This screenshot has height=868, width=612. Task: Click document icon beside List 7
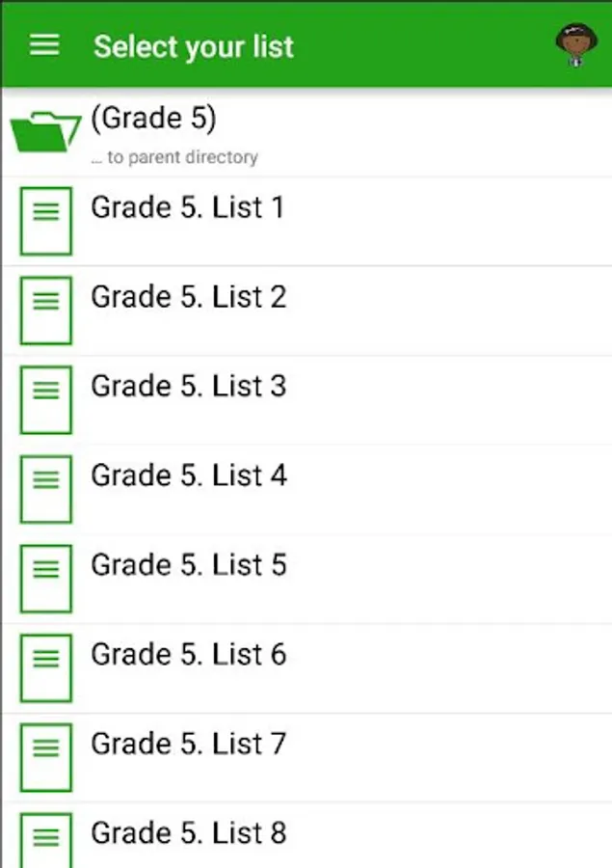tap(46, 757)
